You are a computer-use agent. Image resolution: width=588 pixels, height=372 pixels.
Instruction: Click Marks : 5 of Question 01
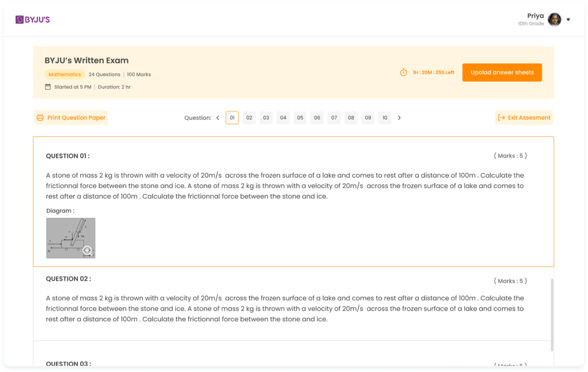click(510, 156)
